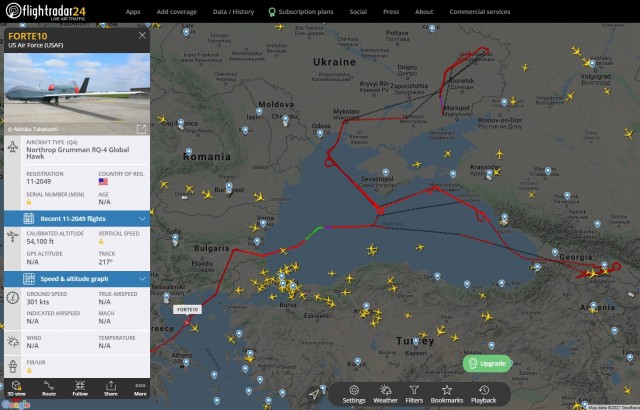Click the wind and temperature icon

coord(13,341)
